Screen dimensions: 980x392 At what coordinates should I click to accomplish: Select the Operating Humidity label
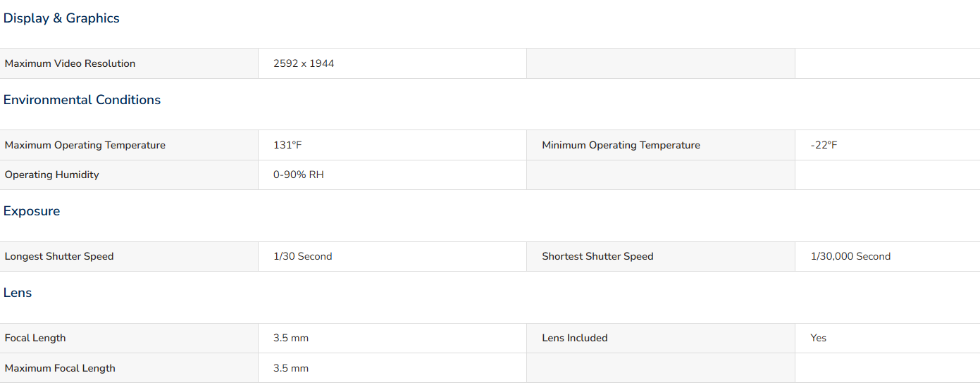tap(52, 175)
